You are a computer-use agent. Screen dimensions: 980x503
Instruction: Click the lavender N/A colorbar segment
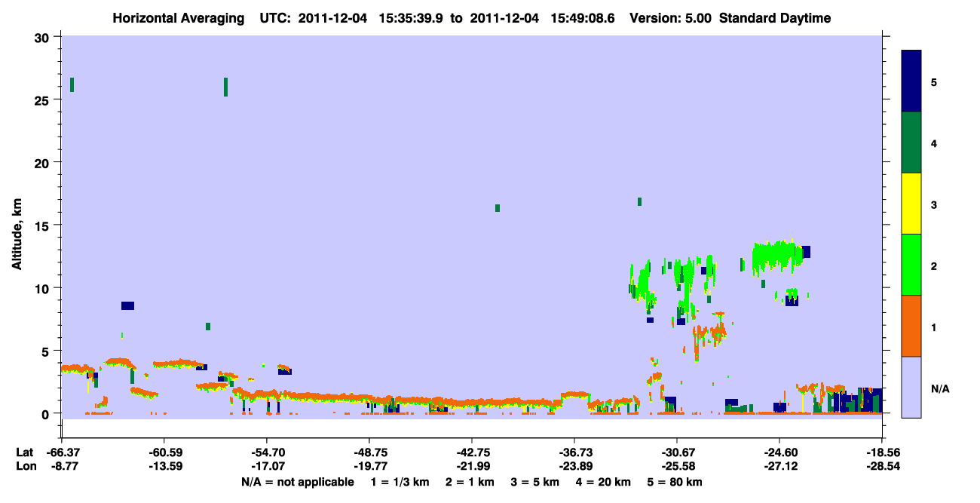pyautogui.click(x=911, y=387)
